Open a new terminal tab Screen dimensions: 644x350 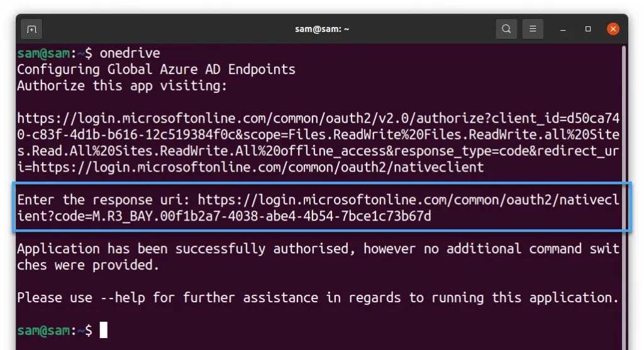pos(31,29)
